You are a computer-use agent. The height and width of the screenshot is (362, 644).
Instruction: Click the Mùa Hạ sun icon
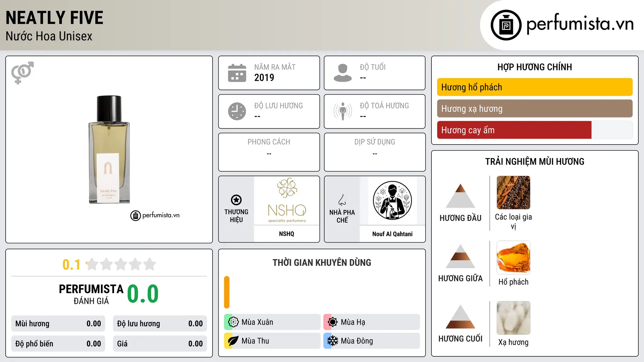pos(333,322)
